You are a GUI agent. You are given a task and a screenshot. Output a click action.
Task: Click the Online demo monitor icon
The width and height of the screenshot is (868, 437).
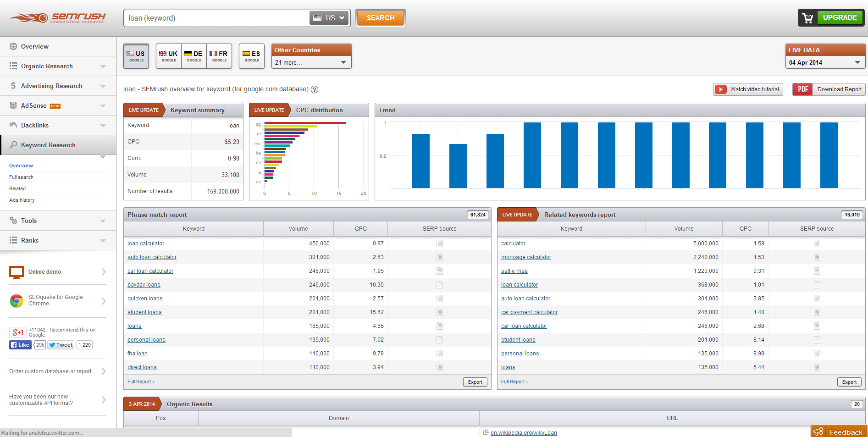pos(17,272)
